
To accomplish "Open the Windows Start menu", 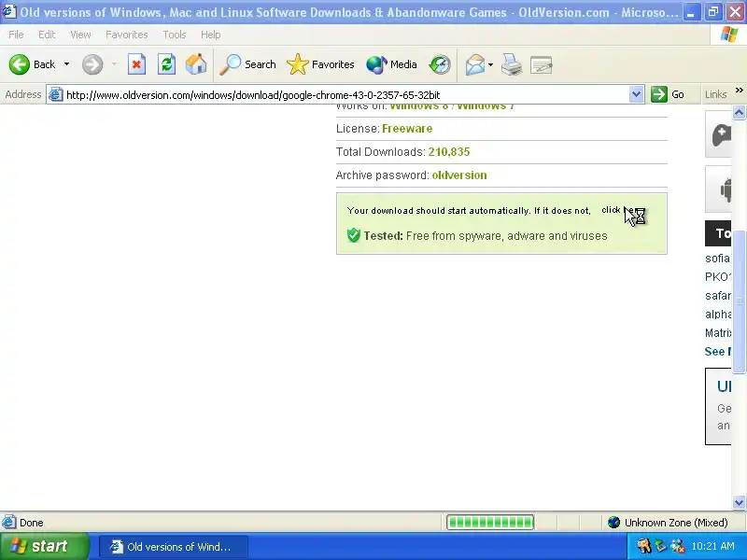I will click(44, 546).
